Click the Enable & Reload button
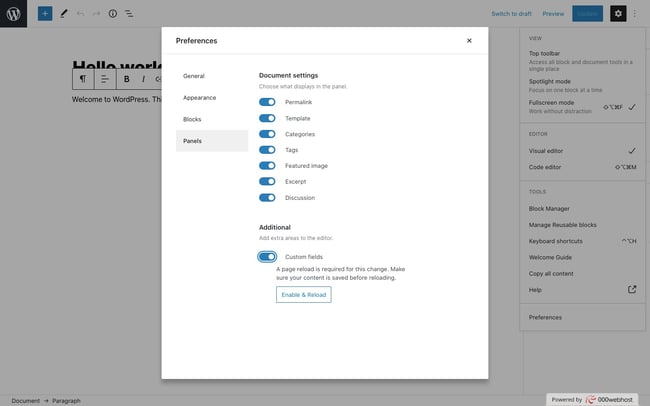This screenshot has height=406, width=650. [303, 294]
